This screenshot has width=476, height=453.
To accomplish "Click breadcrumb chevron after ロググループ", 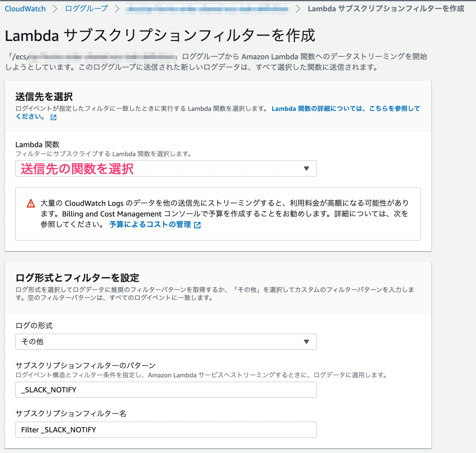I will (x=117, y=9).
